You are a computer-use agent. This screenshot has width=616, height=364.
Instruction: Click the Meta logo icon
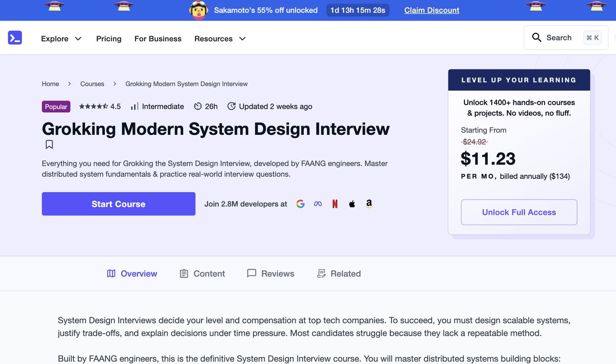(x=318, y=204)
